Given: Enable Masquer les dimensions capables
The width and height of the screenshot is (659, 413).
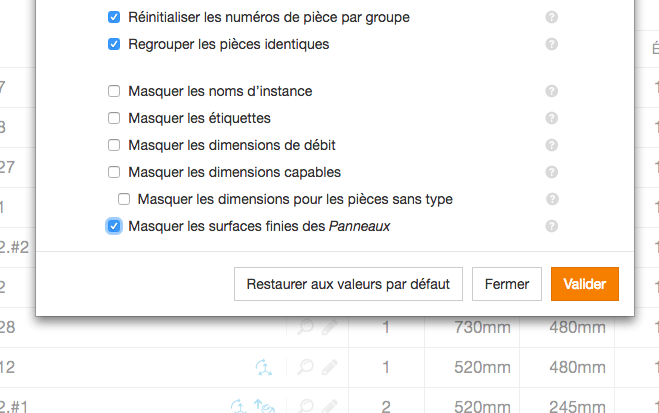Looking at the screenshot, I should [114, 172].
